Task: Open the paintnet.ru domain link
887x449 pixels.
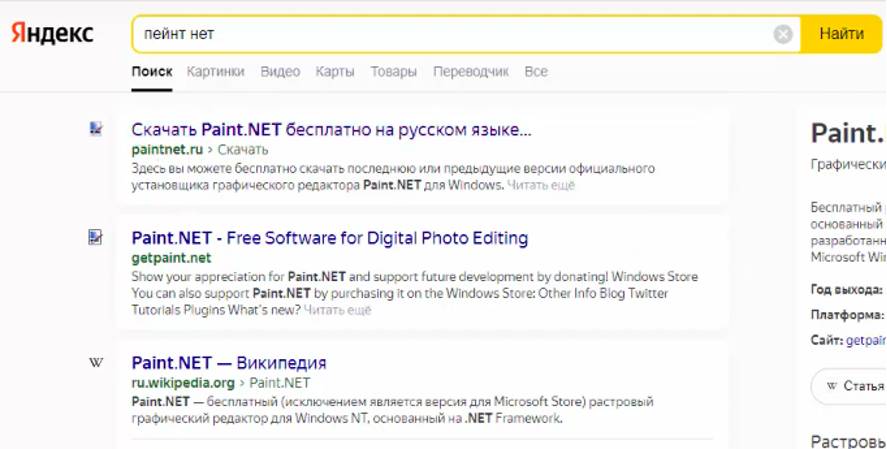Action: point(167,150)
